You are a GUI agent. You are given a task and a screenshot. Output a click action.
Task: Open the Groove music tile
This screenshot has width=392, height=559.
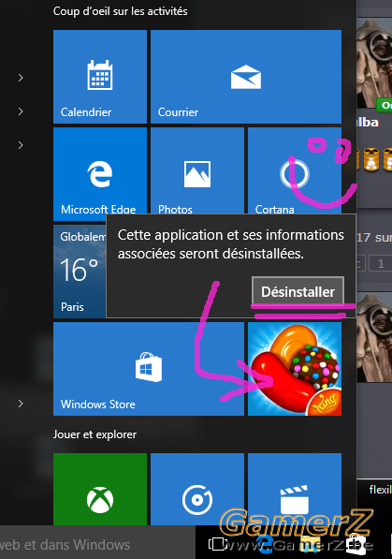coord(197,489)
